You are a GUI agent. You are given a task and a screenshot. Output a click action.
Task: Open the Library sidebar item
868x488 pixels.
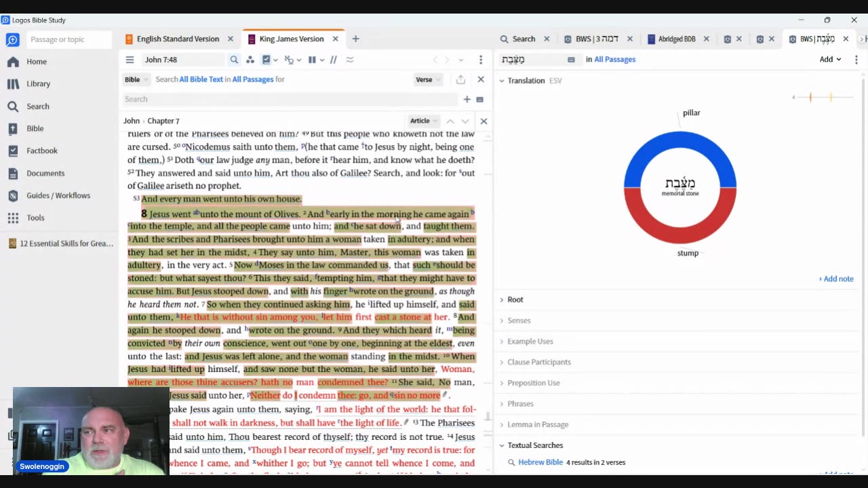[38, 84]
